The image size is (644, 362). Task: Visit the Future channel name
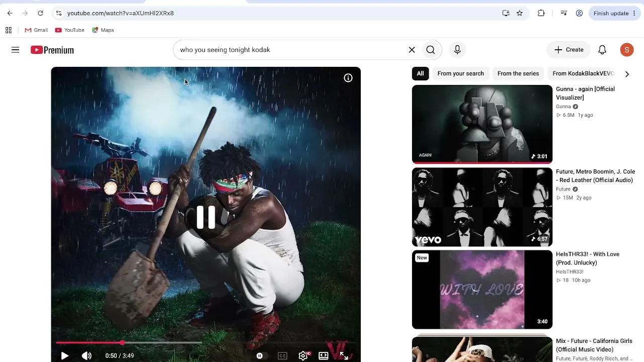(563, 189)
